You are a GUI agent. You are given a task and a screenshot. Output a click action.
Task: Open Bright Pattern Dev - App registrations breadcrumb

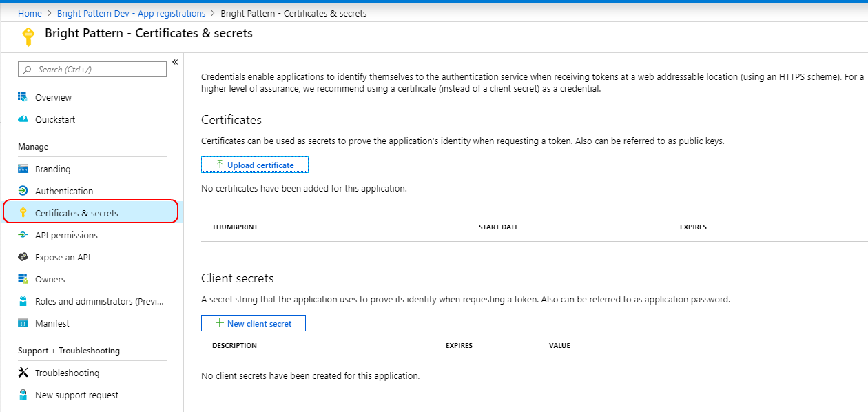[x=131, y=13]
